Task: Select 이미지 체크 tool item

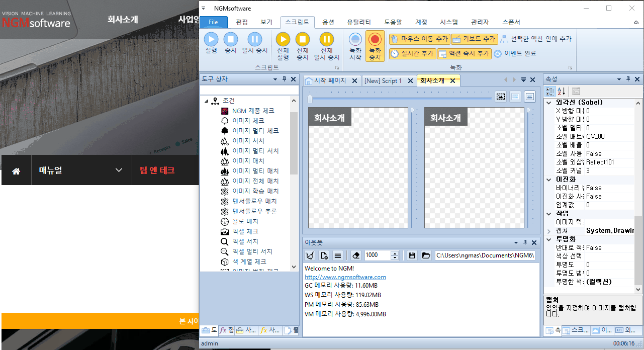Action: pyautogui.click(x=248, y=121)
